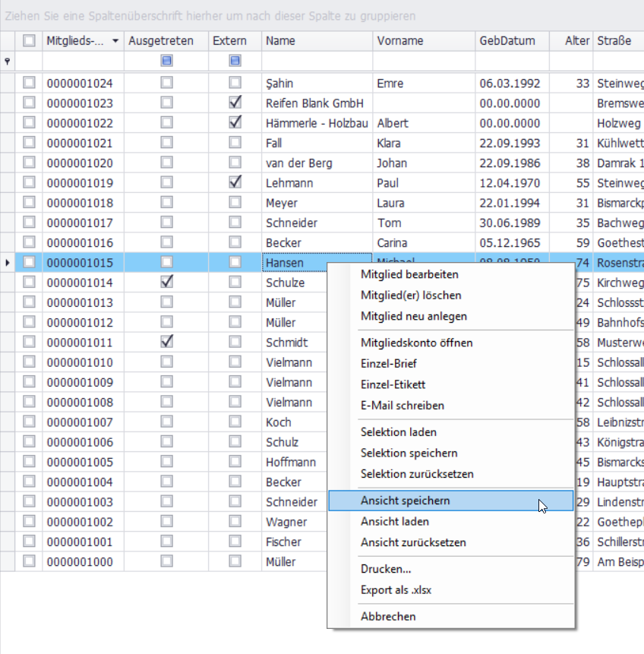Select 'E-Mail schreiben' menu entry
Screen dimensions: 644x654
[x=402, y=406]
